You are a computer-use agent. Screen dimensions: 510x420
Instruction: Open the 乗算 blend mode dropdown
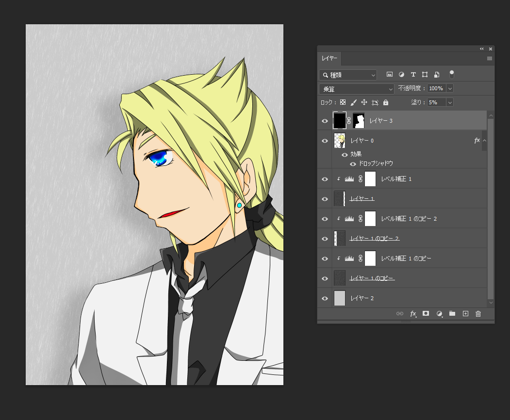pyautogui.click(x=357, y=89)
